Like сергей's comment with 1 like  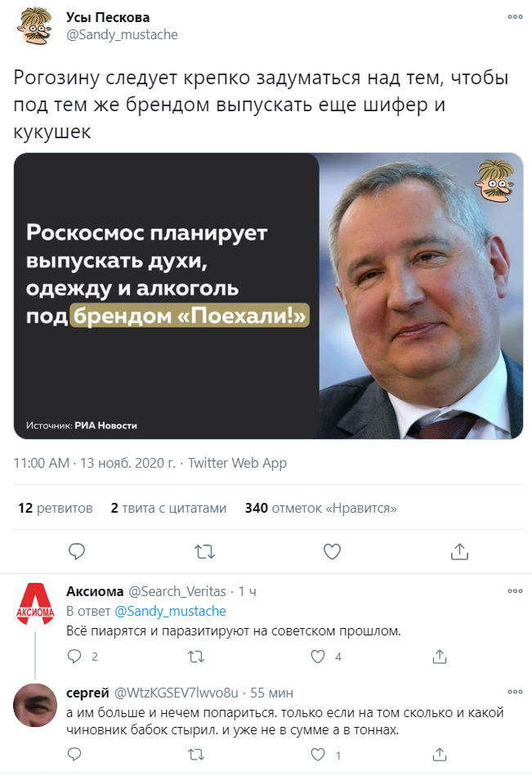click(x=318, y=754)
